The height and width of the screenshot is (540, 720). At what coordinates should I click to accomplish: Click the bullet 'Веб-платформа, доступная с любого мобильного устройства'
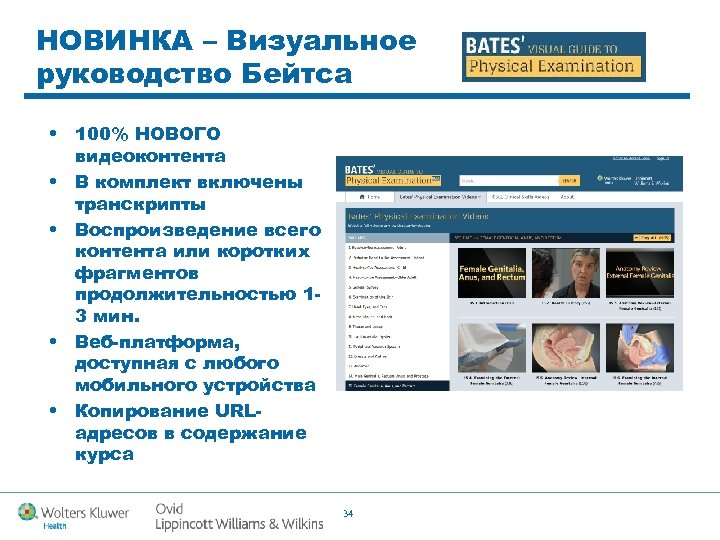[195, 363]
